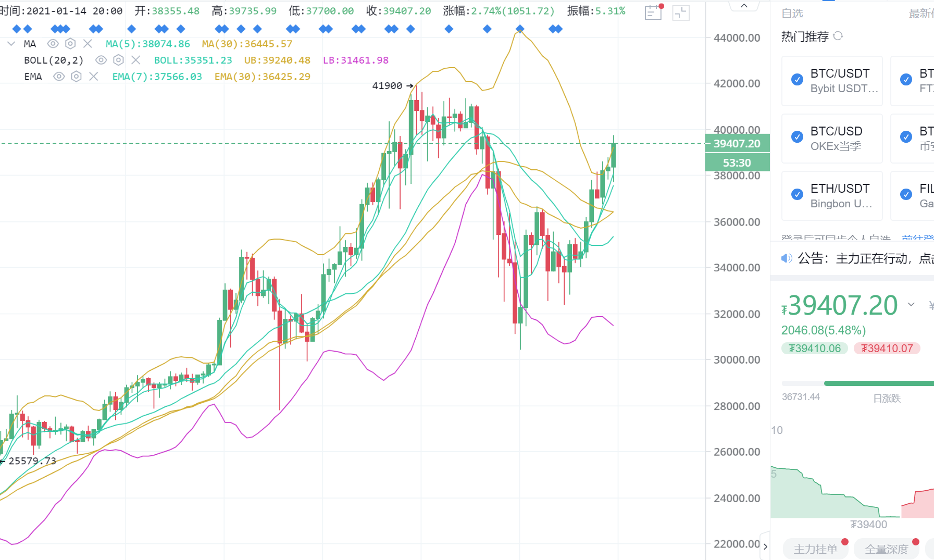934x560 pixels.
Task: Click the 41900 high-price label
Action: coord(387,85)
